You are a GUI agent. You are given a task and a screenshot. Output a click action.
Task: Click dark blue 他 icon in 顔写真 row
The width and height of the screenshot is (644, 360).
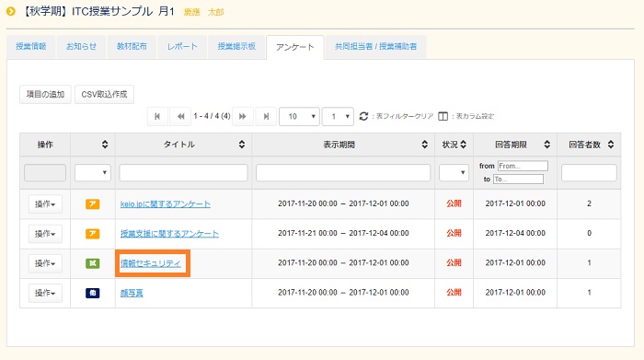(x=92, y=293)
